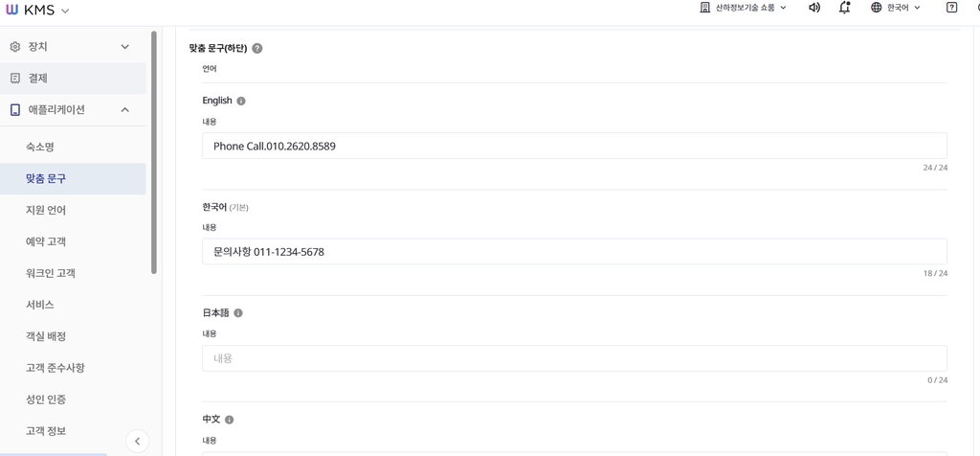The width and height of the screenshot is (980, 456).
Task: Click the info icon next to 中文
Action: click(x=230, y=420)
